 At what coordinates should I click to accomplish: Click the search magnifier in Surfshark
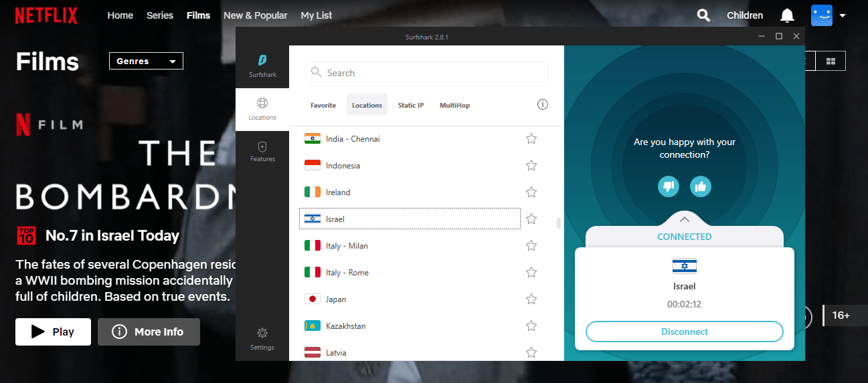coord(317,73)
